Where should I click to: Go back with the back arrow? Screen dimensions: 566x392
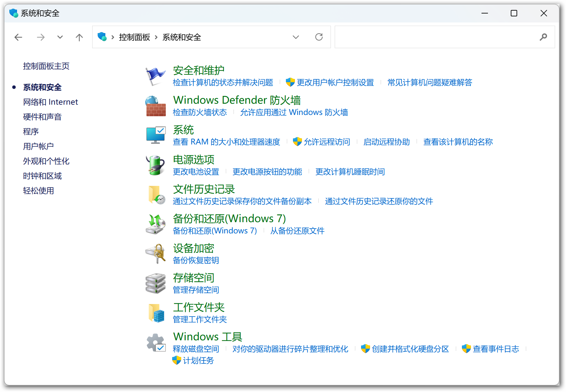pyautogui.click(x=18, y=37)
